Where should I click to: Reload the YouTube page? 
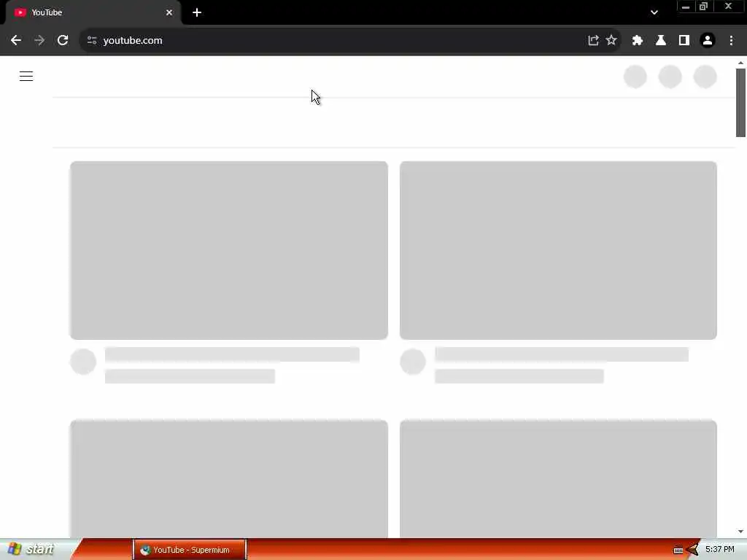[63, 41]
